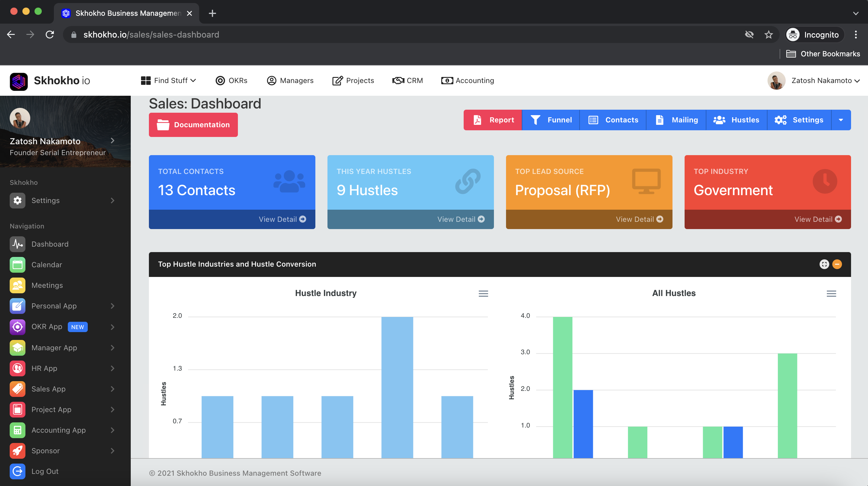The height and width of the screenshot is (486, 868).
Task: Open the Hustle Industry chart hamburger menu
Action: [483, 293]
